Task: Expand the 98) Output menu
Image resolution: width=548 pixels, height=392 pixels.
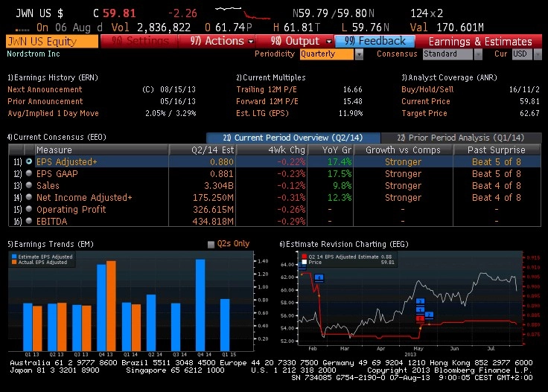Action: pyautogui.click(x=295, y=41)
